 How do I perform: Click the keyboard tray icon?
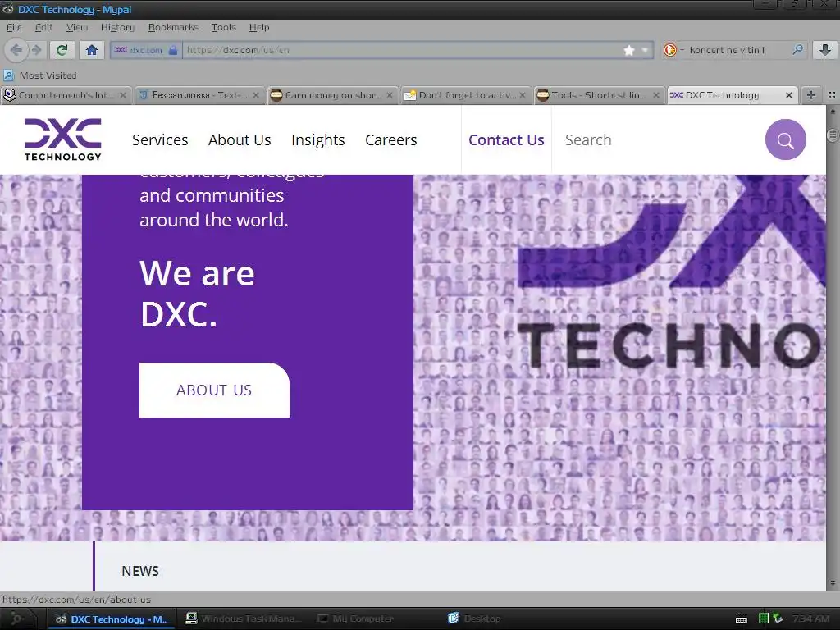(x=742, y=620)
